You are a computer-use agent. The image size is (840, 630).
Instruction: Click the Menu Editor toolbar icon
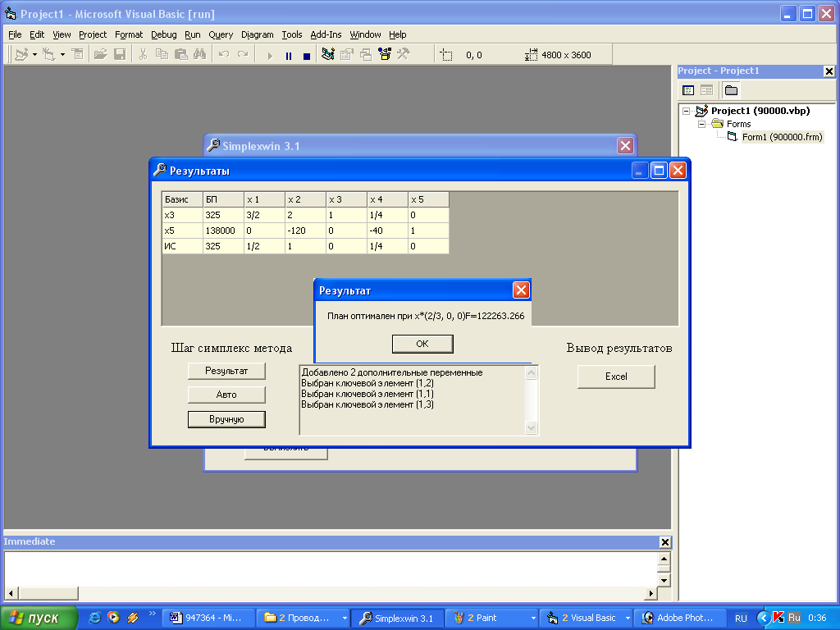(x=78, y=55)
